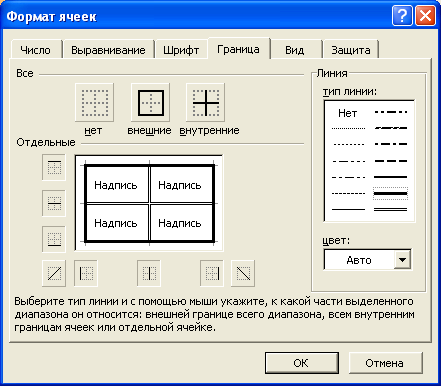Open the Шрифт tab
The height and width of the screenshot is (386, 441).
[x=181, y=50]
